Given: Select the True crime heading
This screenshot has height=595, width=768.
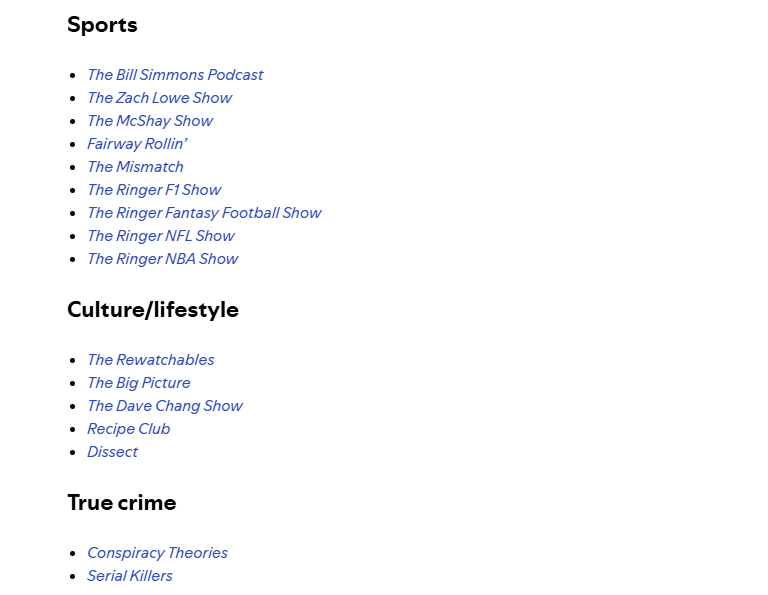Looking at the screenshot, I should (x=122, y=503).
